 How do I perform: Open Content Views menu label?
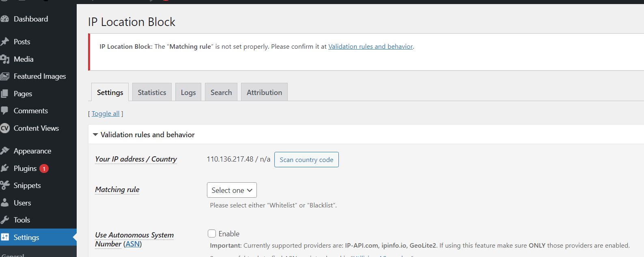pos(36,128)
